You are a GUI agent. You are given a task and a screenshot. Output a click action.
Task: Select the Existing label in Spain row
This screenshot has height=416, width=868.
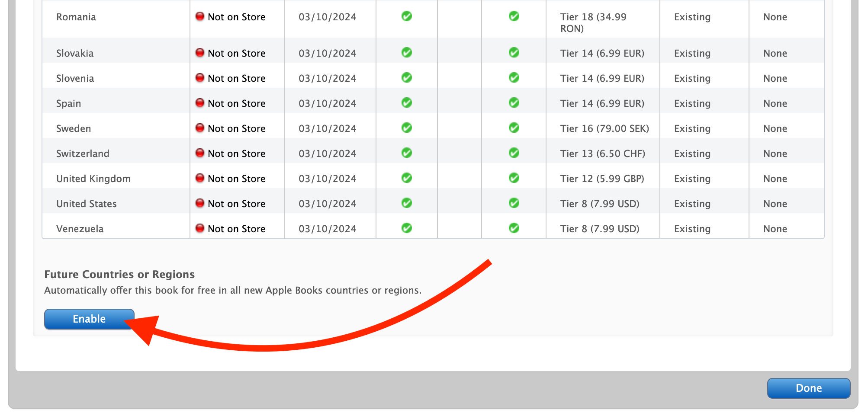tap(692, 103)
